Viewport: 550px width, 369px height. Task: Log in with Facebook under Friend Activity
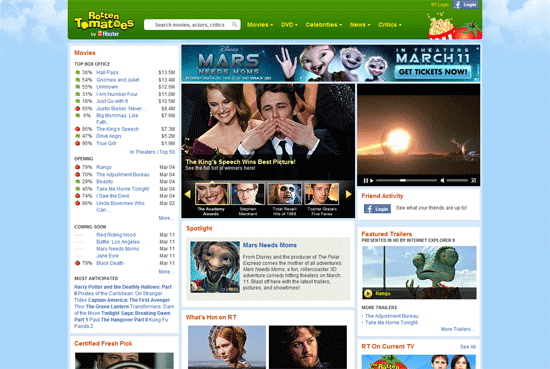pyautogui.click(x=377, y=209)
